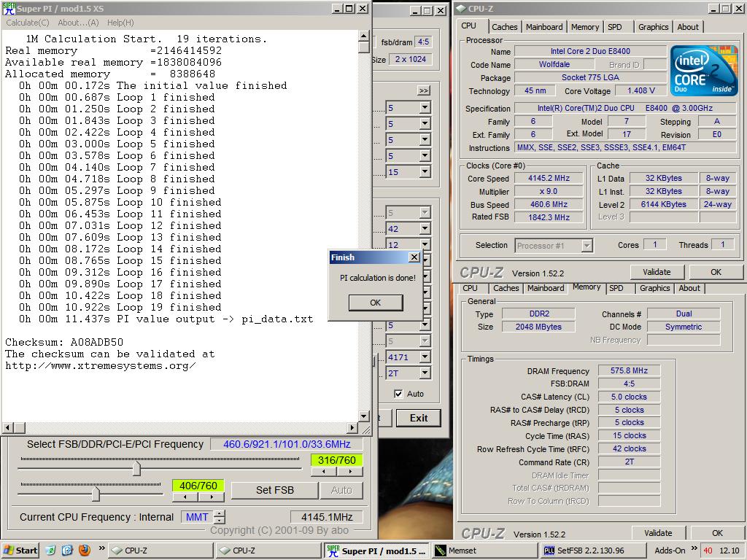Switch to Memset from the taskbar
Screen dimensions: 747x560
click(485, 551)
